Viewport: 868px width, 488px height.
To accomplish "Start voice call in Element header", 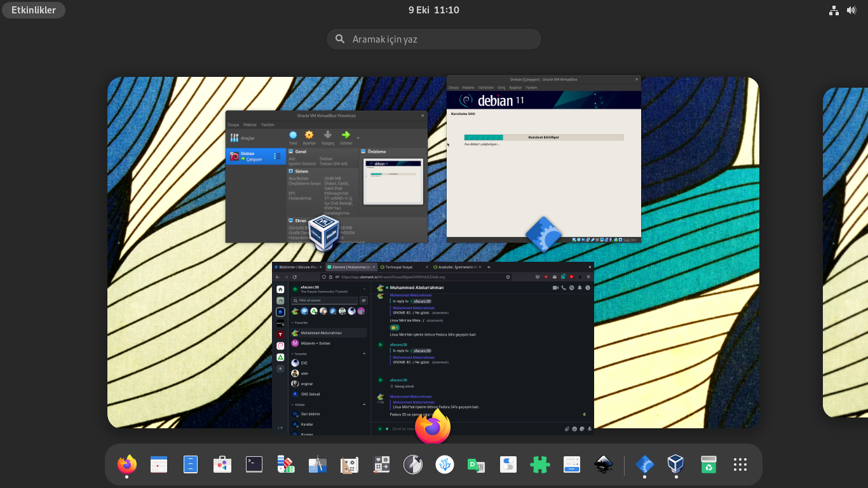I will click(563, 288).
